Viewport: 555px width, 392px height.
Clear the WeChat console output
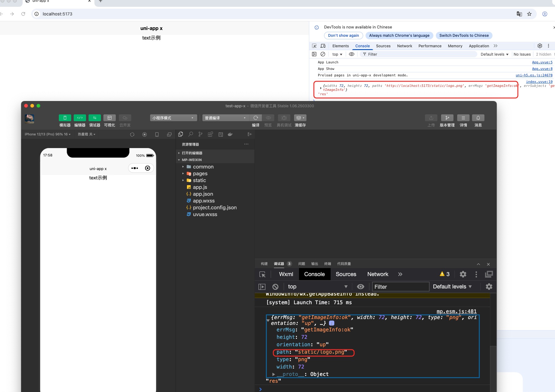[x=275, y=287]
